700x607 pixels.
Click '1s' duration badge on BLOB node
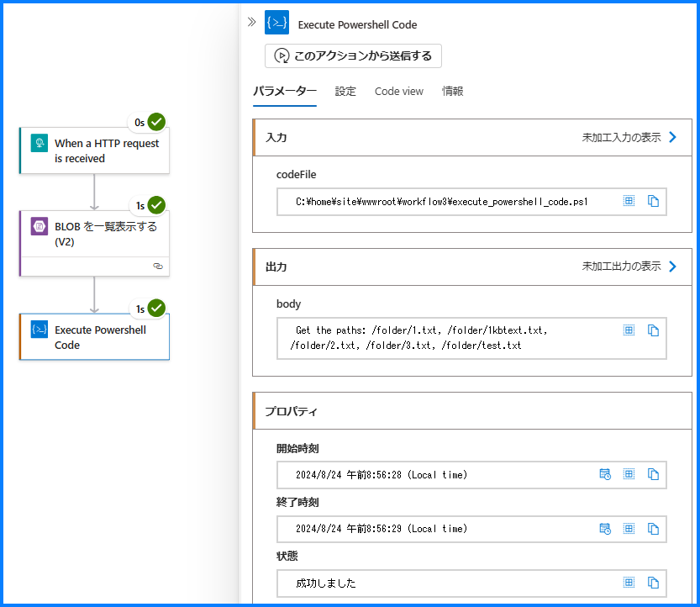click(x=140, y=205)
